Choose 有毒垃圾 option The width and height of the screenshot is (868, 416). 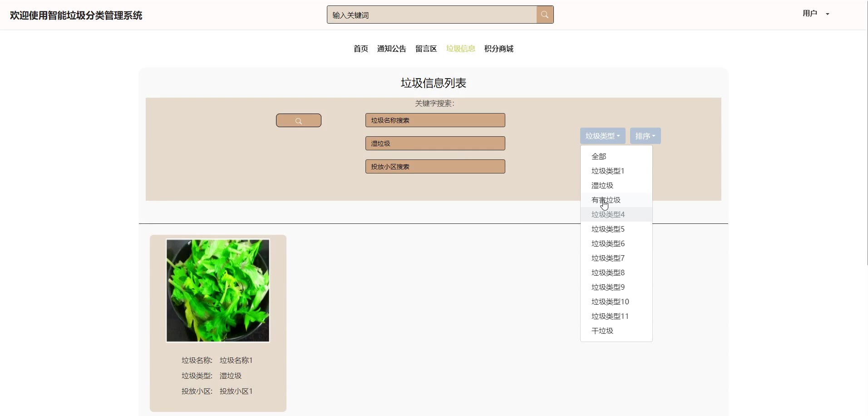click(616, 200)
